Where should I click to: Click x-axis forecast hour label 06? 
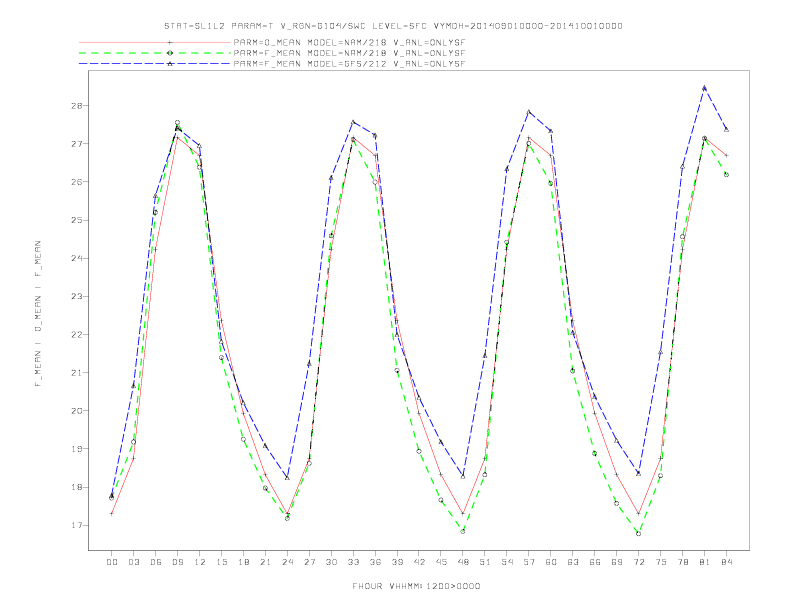pyautogui.click(x=156, y=562)
